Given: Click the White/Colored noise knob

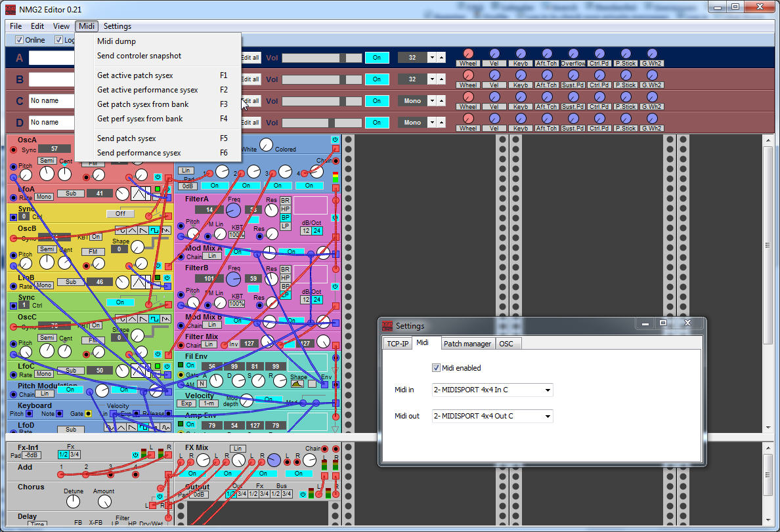Looking at the screenshot, I should (x=266, y=145).
